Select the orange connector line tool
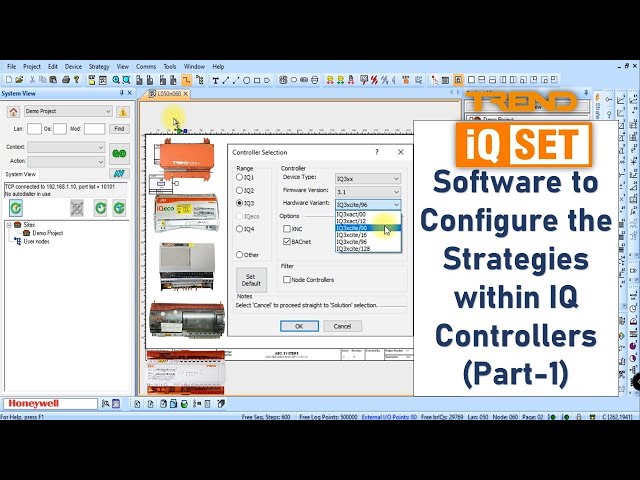 click(x=187, y=80)
